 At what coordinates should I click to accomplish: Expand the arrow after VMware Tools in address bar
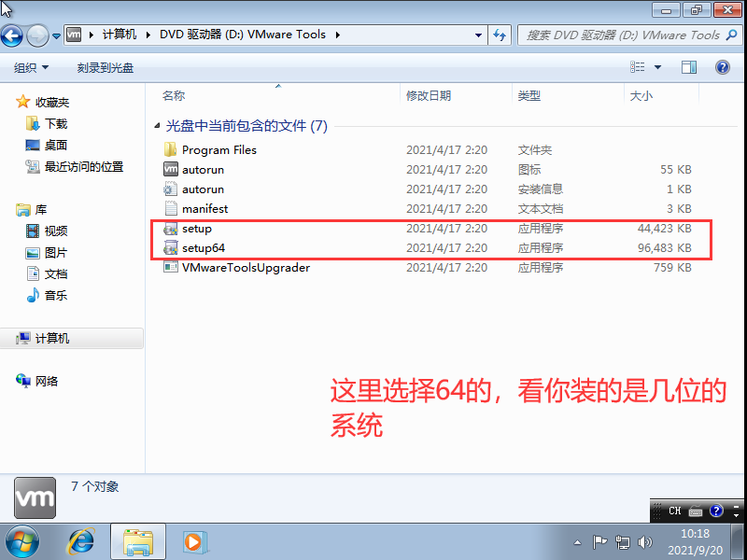pos(338,35)
